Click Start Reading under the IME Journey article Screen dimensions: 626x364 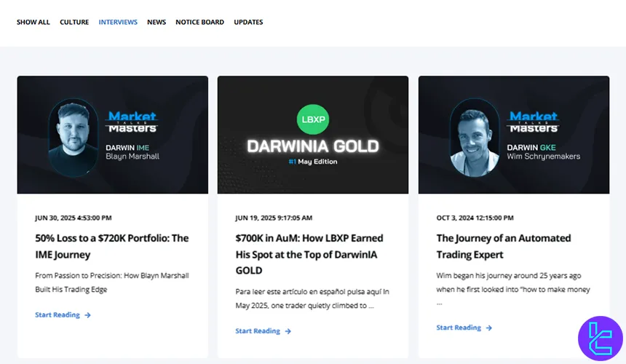(x=58, y=315)
